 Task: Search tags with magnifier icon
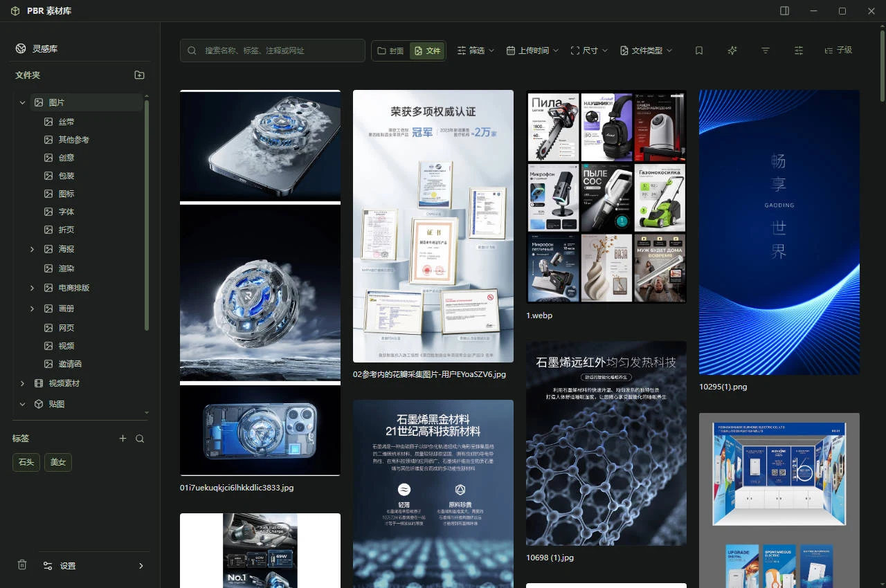pos(140,439)
